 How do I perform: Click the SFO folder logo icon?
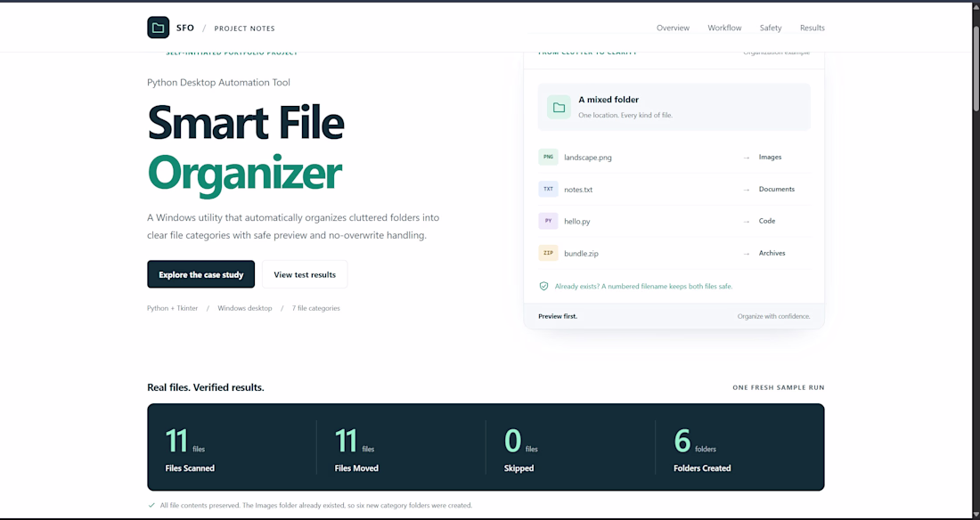tap(158, 28)
